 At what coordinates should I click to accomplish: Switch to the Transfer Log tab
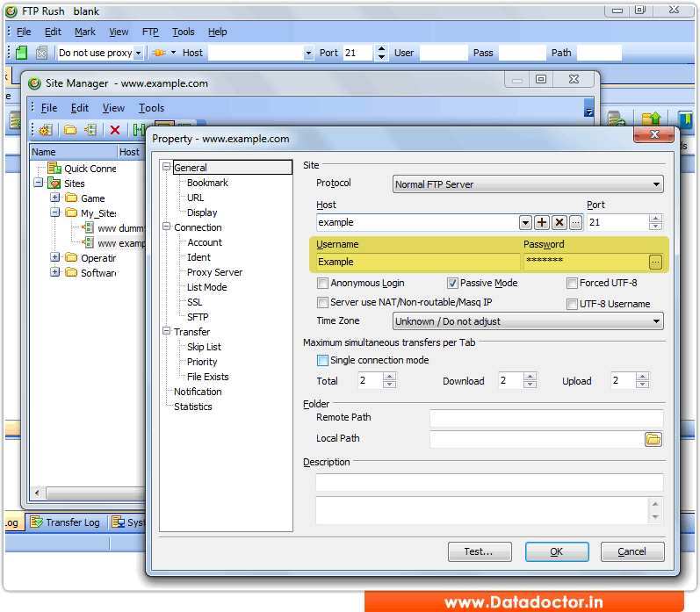65,522
